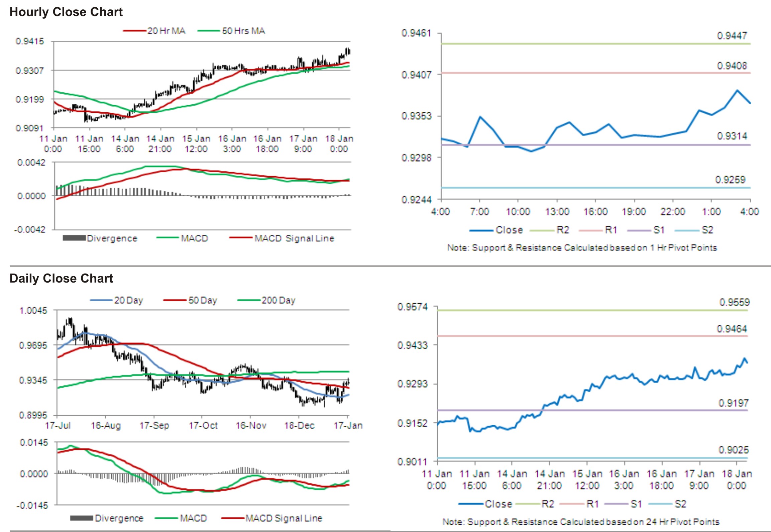Select the 20 Day legend entry

[116, 300]
